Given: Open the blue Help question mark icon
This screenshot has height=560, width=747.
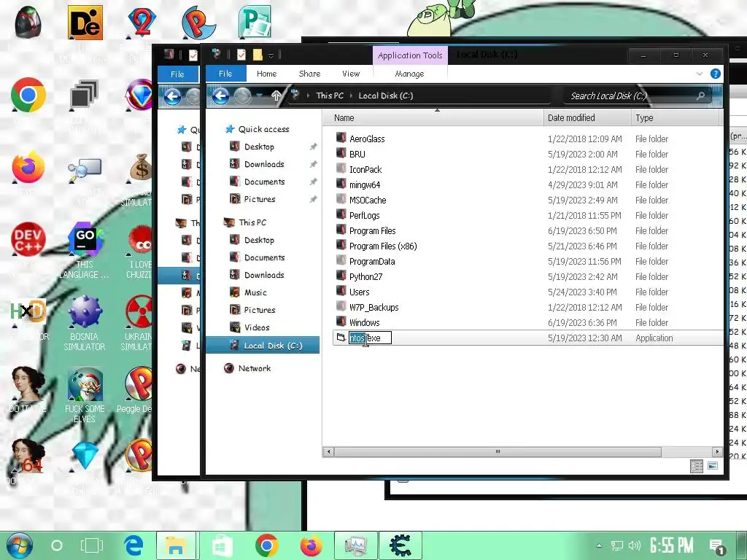Looking at the screenshot, I should coord(715,74).
